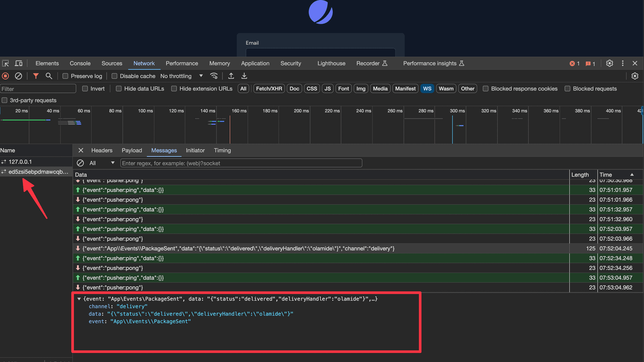Open the Headers tab of the request
644x362 pixels.
click(102, 150)
